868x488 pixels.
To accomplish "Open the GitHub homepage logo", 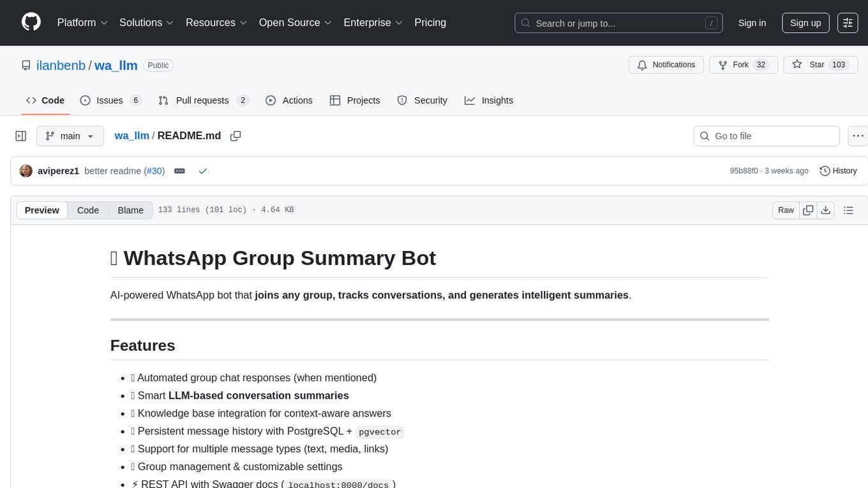I will pyautogui.click(x=31, y=22).
